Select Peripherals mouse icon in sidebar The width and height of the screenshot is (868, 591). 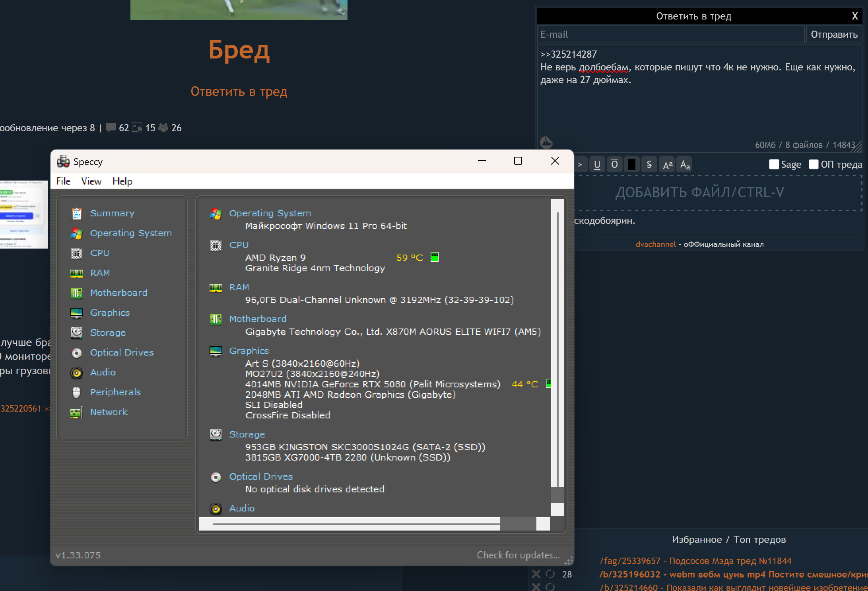pyautogui.click(x=76, y=393)
